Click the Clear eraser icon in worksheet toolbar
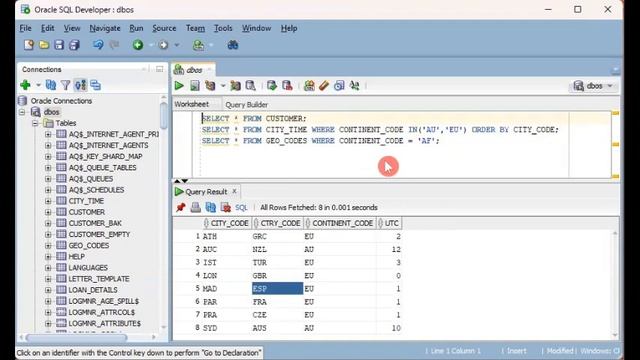640x360 pixels. [324, 86]
